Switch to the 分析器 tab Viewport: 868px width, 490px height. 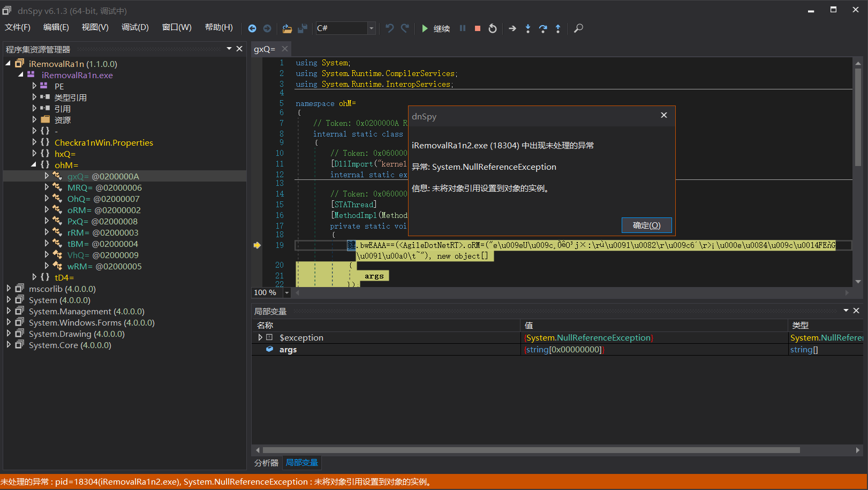tap(266, 463)
